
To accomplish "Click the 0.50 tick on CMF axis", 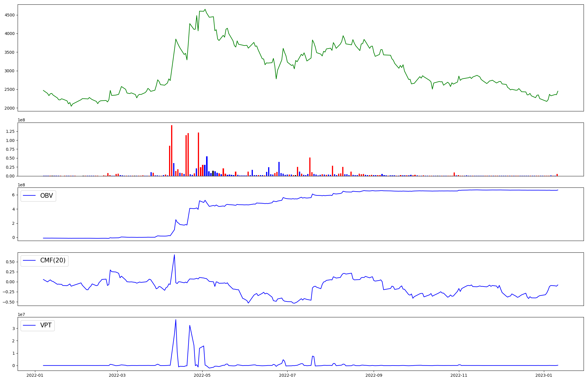I will coord(11,262).
